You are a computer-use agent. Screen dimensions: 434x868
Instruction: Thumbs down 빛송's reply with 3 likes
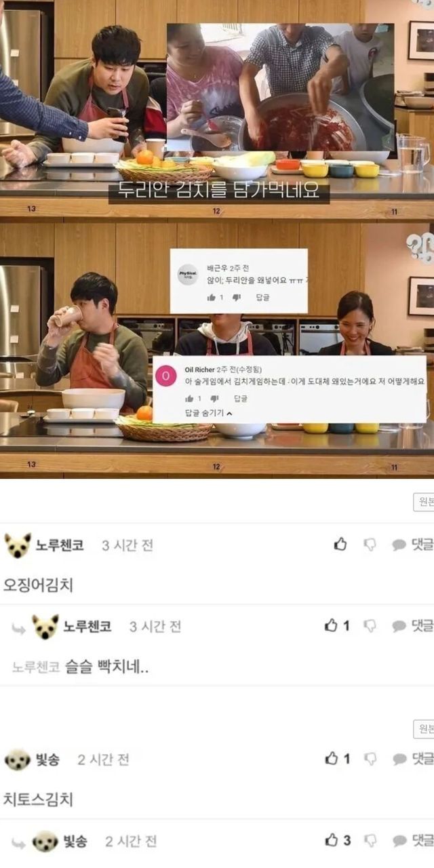point(370,841)
